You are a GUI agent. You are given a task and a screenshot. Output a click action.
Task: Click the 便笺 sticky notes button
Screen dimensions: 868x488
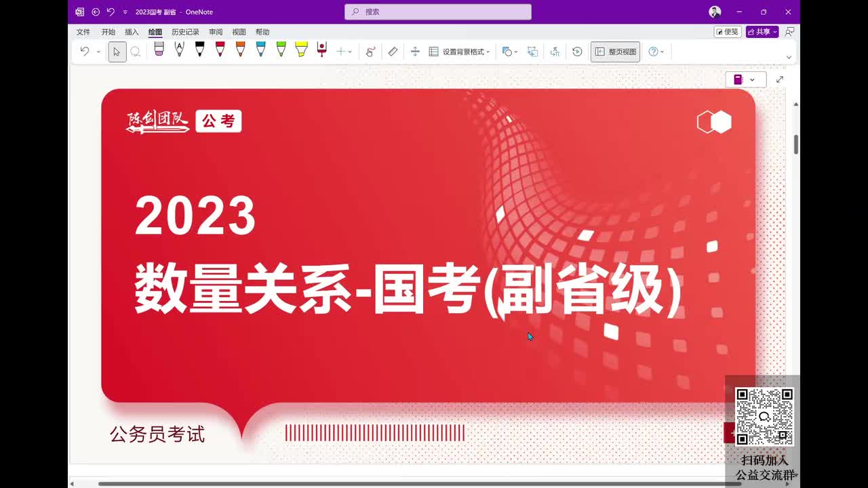728,32
